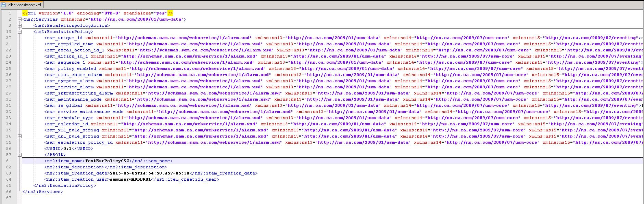The height and width of the screenshot is (204, 644).
Task: Expand the ASBOID fold marker
Action: point(19,155)
